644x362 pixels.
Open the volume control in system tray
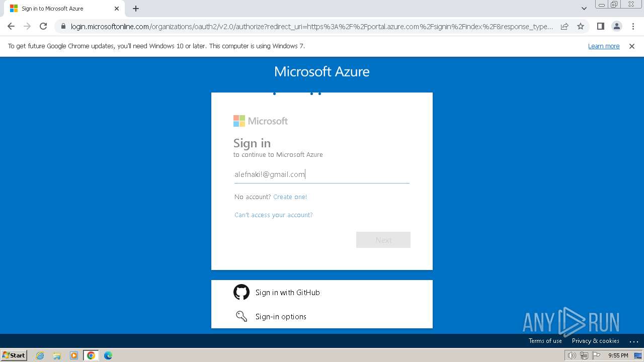(572, 355)
